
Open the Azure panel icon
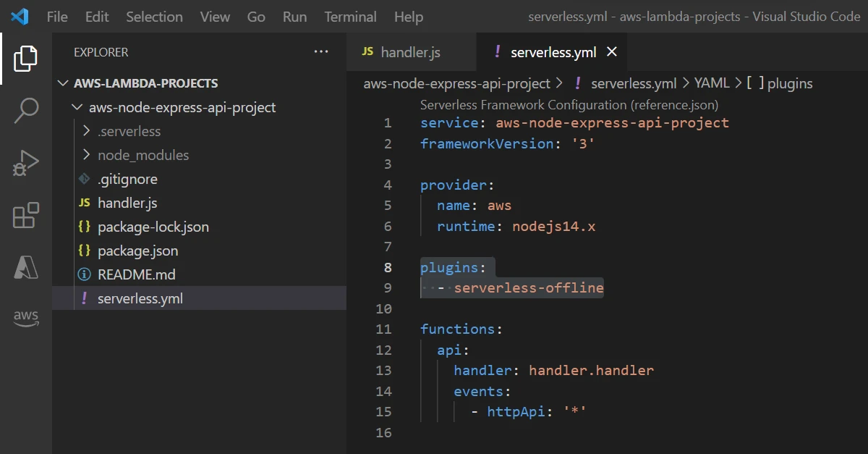point(25,268)
